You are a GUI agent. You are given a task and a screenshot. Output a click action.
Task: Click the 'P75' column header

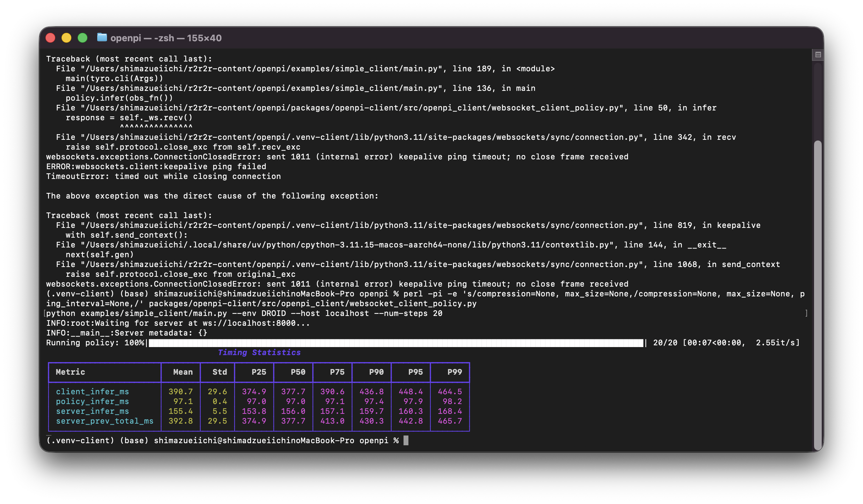(x=337, y=372)
